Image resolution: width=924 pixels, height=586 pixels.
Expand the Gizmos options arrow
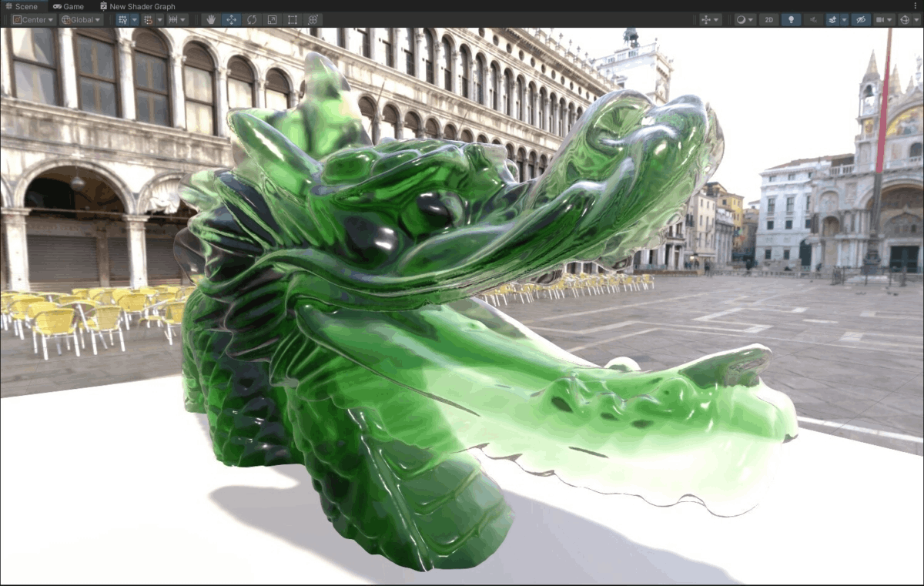click(916, 20)
